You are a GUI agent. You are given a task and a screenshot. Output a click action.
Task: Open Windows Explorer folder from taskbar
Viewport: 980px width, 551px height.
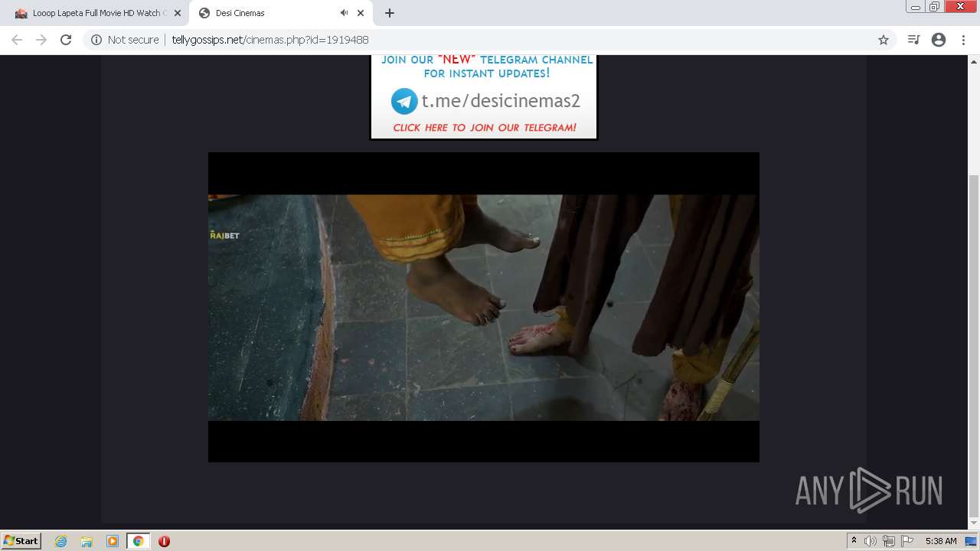(87, 541)
